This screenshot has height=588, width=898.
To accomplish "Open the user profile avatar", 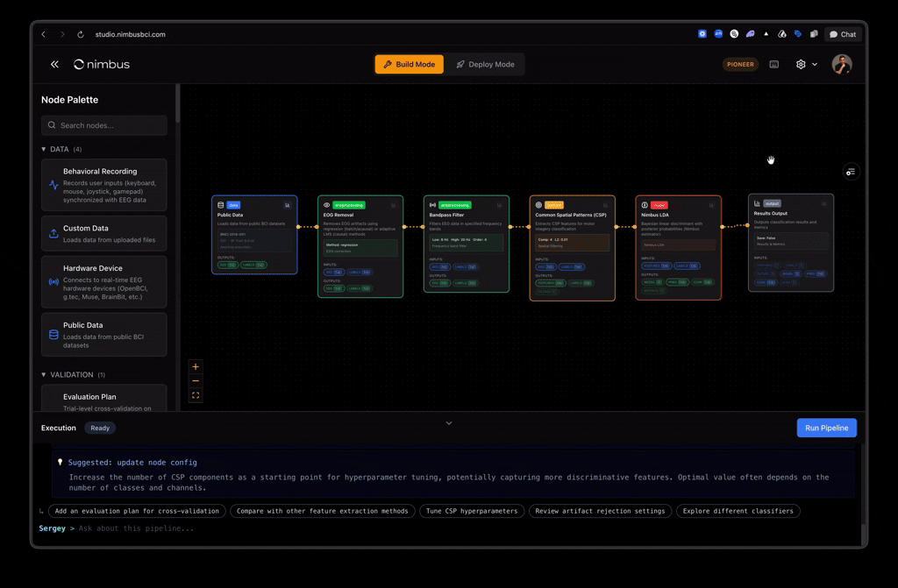I will pyautogui.click(x=841, y=64).
